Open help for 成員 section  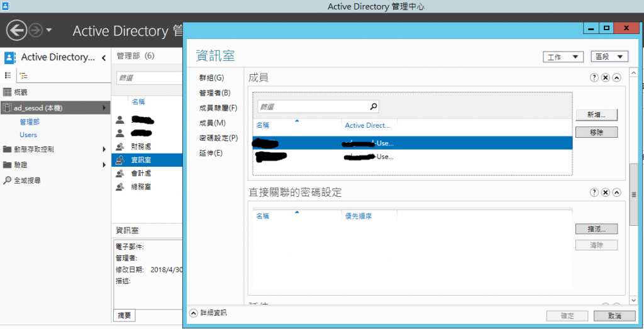pyautogui.click(x=594, y=77)
